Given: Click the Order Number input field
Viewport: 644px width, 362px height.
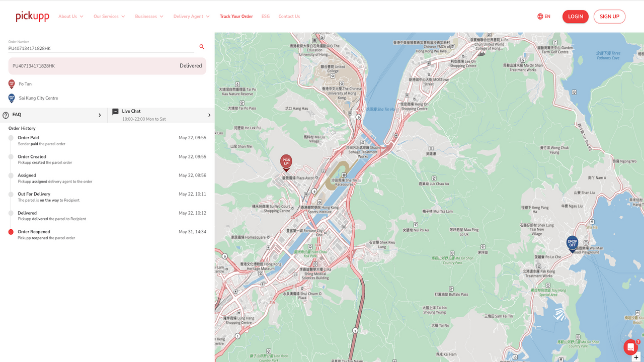Looking at the screenshot, I should (101, 48).
